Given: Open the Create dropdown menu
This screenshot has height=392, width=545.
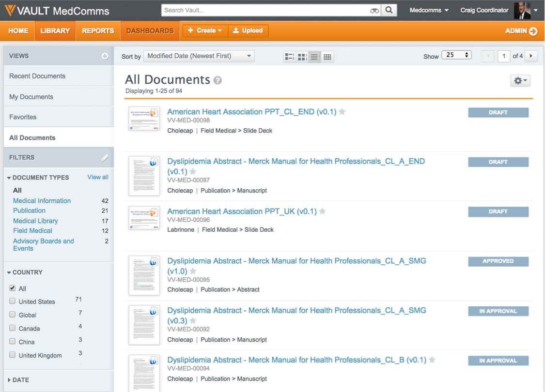Looking at the screenshot, I should (205, 30).
